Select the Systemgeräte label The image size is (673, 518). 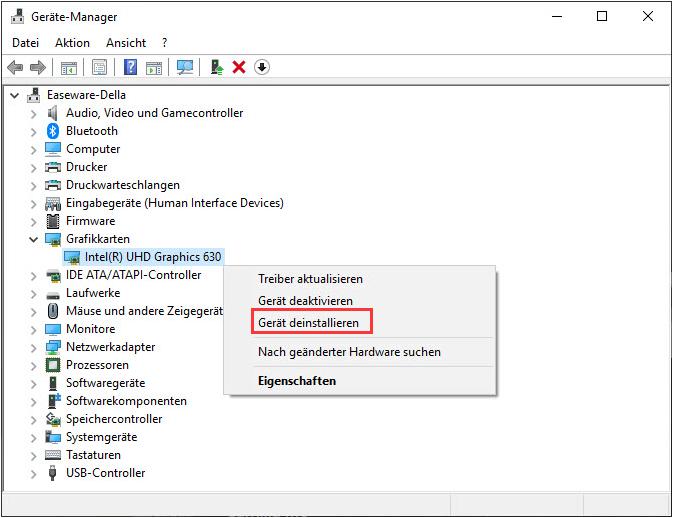(101, 437)
